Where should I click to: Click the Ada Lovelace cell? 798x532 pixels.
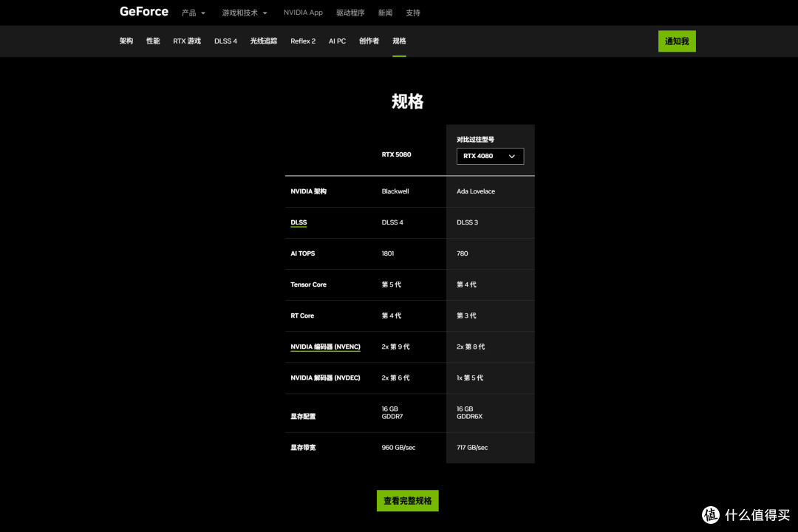pyautogui.click(x=475, y=191)
